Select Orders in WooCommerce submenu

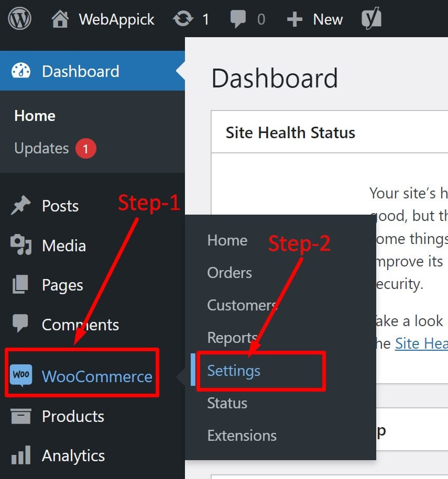230,273
